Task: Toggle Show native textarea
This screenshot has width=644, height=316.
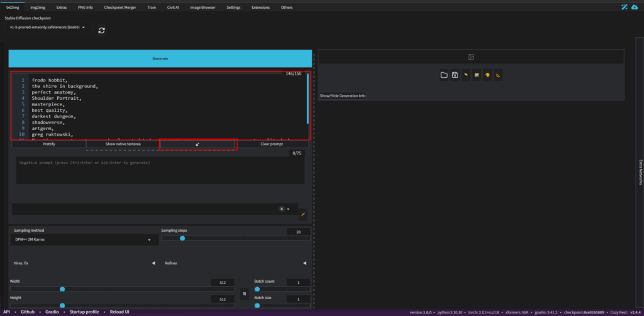Action: [x=123, y=144]
